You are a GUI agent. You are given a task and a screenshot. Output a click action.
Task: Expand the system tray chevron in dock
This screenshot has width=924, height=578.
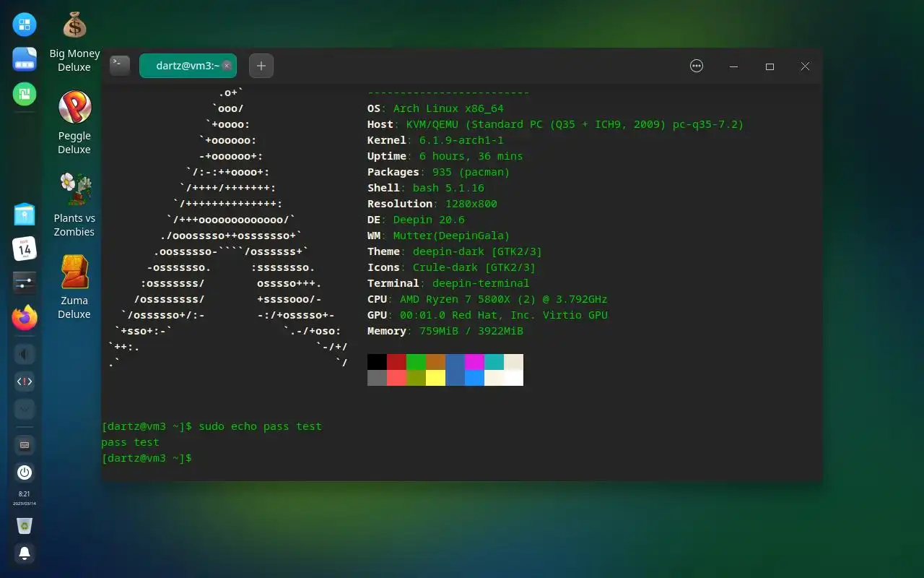(x=25, y=409)
